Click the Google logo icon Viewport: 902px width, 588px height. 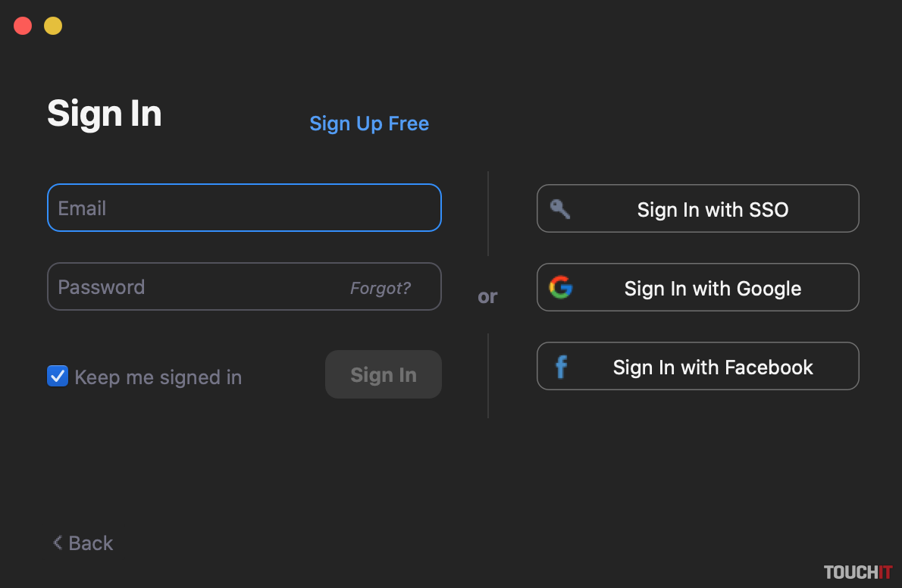tap(561, 288)
